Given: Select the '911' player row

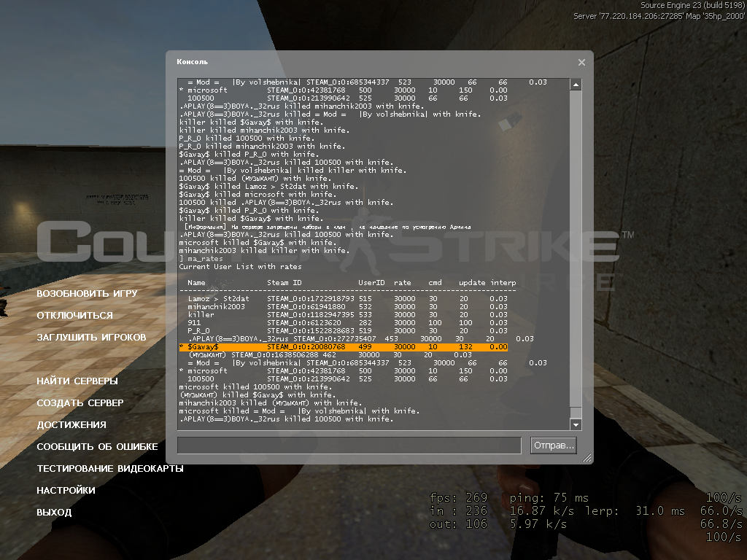Looking at the screenshot, I should [348, 323].
